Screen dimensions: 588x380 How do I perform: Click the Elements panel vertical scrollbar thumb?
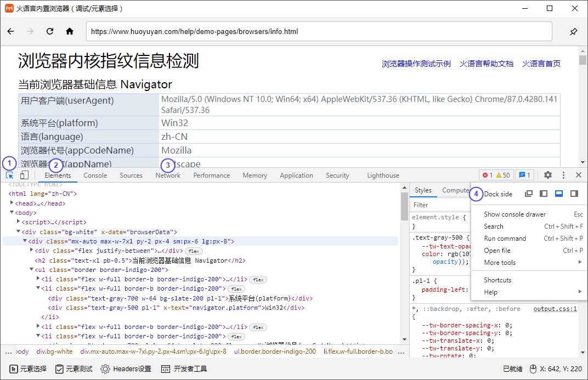click(404, 206)
